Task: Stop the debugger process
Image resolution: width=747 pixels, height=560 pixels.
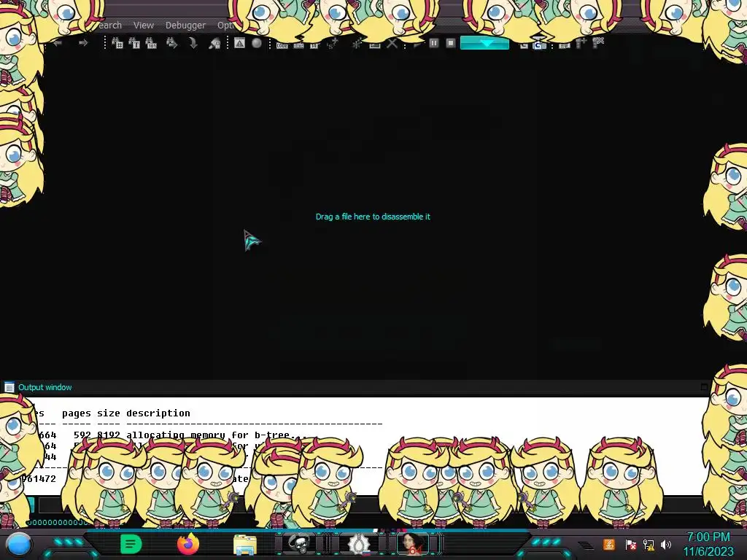Action: [x=451, y=43]
